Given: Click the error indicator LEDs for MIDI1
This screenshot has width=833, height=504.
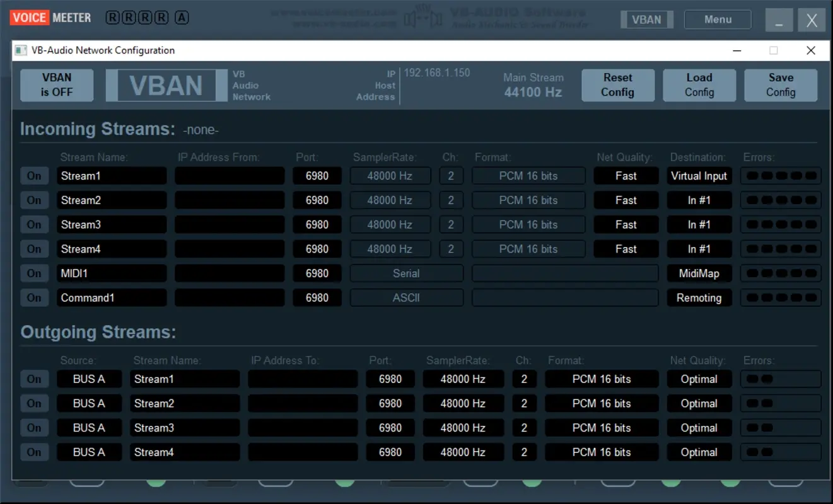Looking at the screenshot, I should coord(781,273).
